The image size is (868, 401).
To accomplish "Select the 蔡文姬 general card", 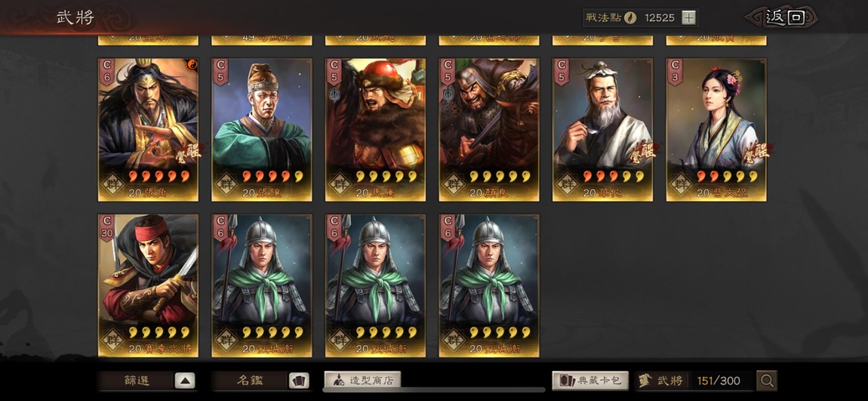I will (716, 130).
